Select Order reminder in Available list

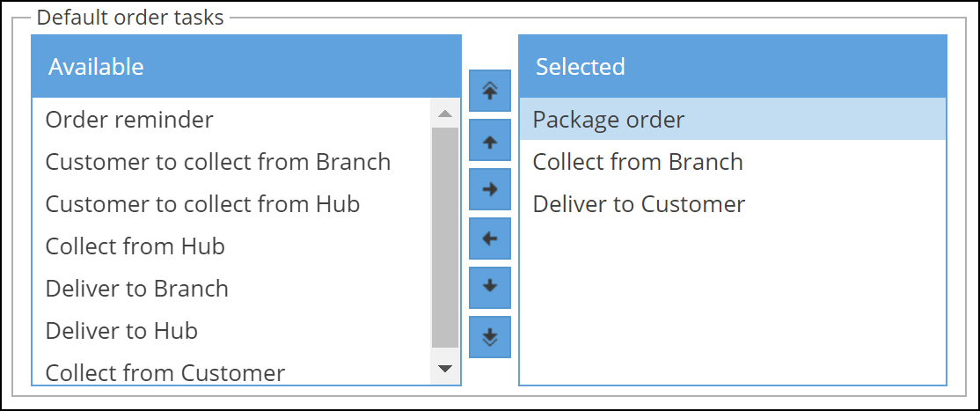tap(129, 119)
